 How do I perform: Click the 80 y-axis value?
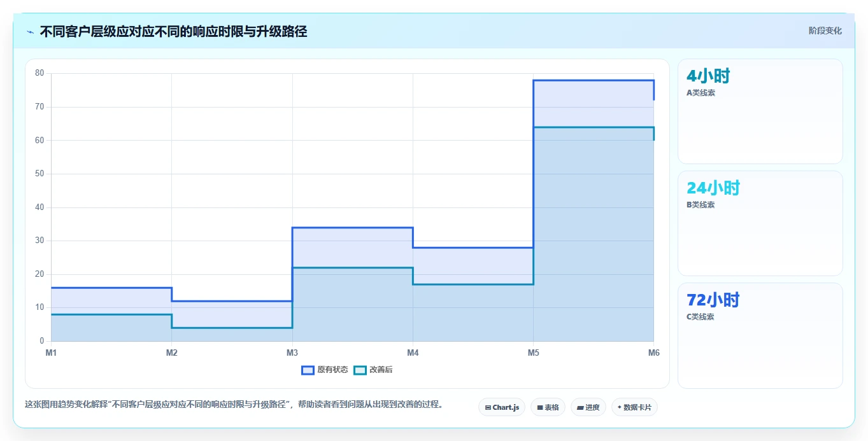(x=39, y=73)
